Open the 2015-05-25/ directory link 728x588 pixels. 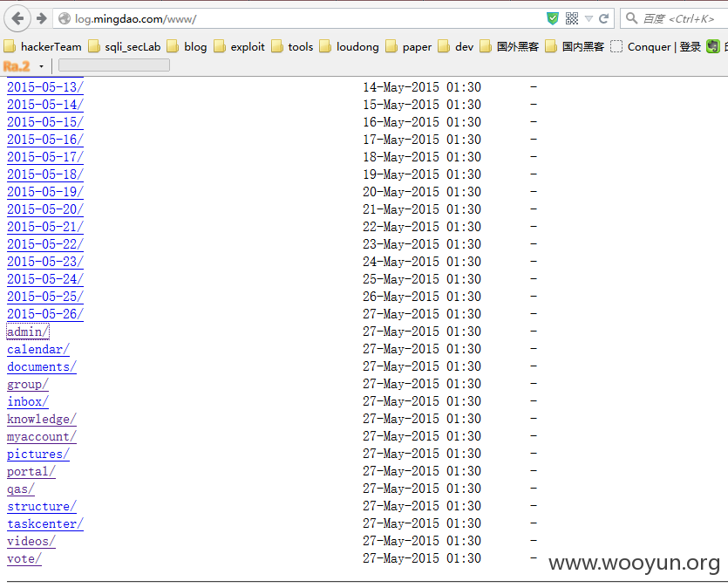coord(45,297)
